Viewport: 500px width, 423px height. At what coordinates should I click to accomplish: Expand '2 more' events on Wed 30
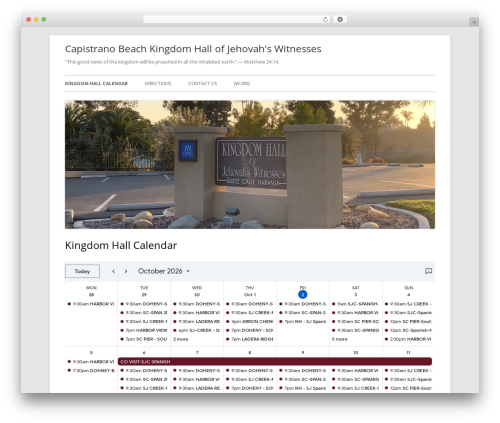point(181,339)
